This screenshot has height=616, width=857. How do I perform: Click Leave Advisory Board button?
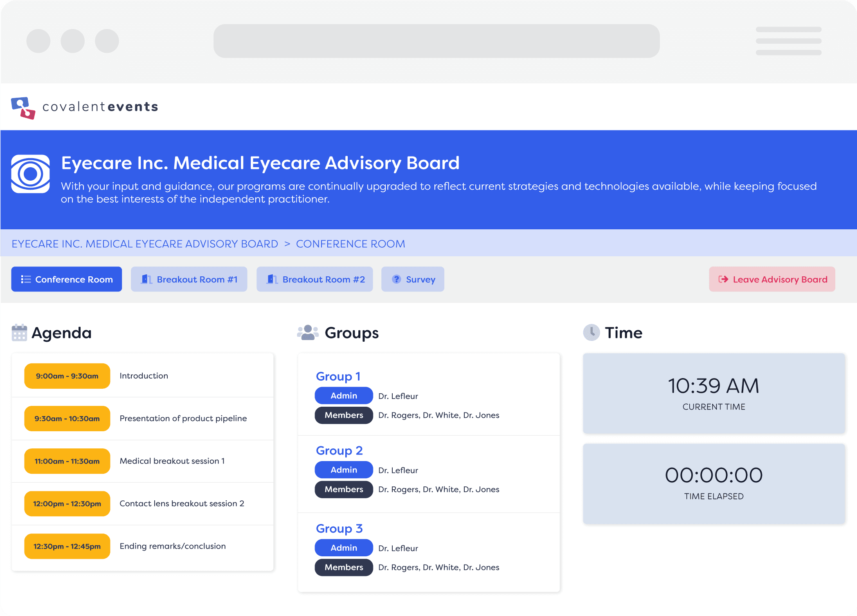(772, 279)
